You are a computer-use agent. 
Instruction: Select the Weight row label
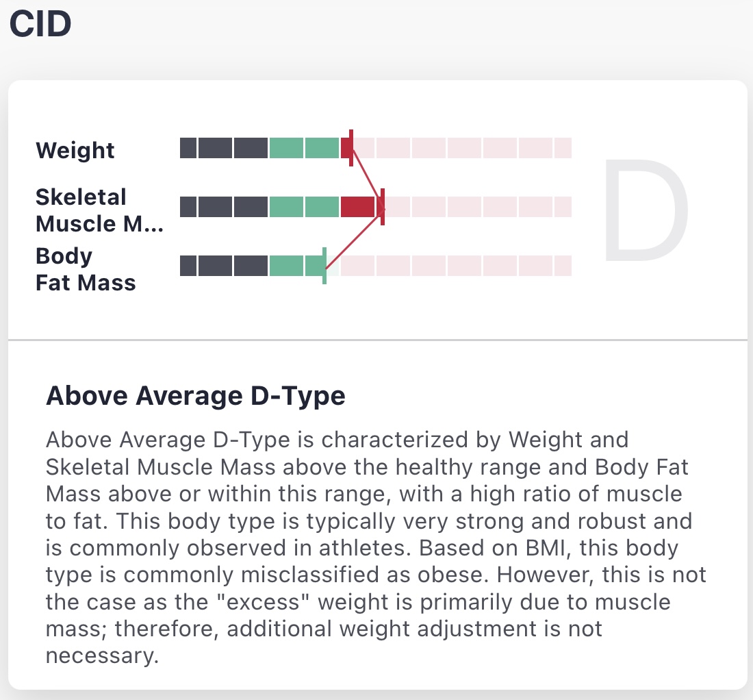tap(75, 150)
